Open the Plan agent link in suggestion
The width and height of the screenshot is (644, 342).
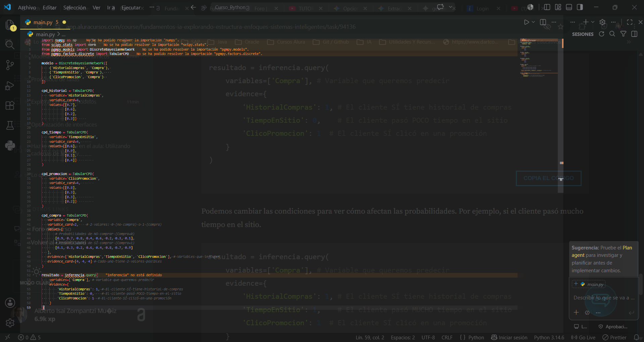[x=601, y=251]
